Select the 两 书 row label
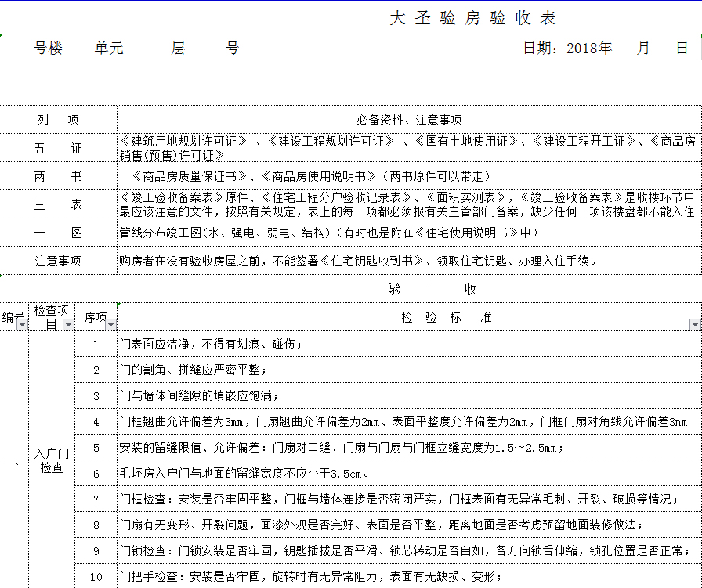The height and width of the screenshot is (588, 702). pos(58,176)
